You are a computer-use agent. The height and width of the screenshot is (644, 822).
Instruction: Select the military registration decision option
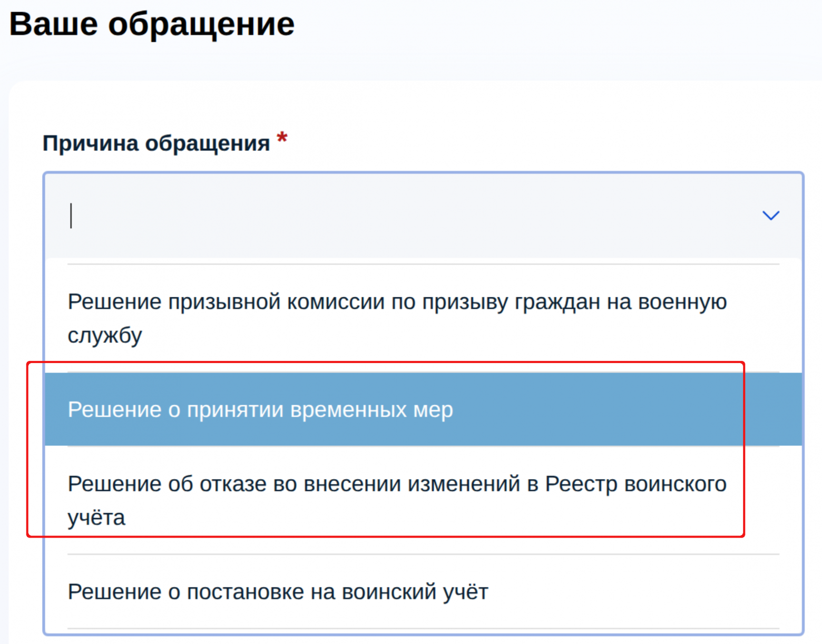coord(278,591)
